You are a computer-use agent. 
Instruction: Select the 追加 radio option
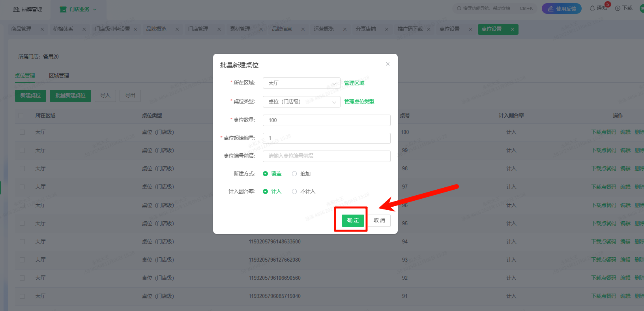294,174
